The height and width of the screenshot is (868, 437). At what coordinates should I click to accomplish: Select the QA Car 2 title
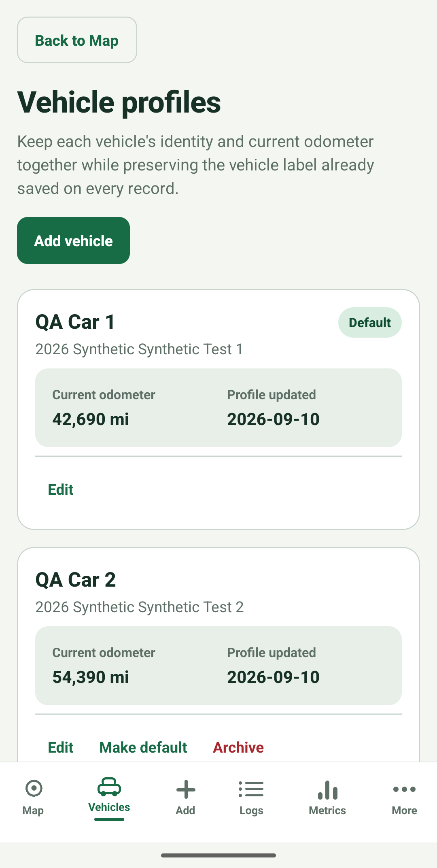coord(76,580)
